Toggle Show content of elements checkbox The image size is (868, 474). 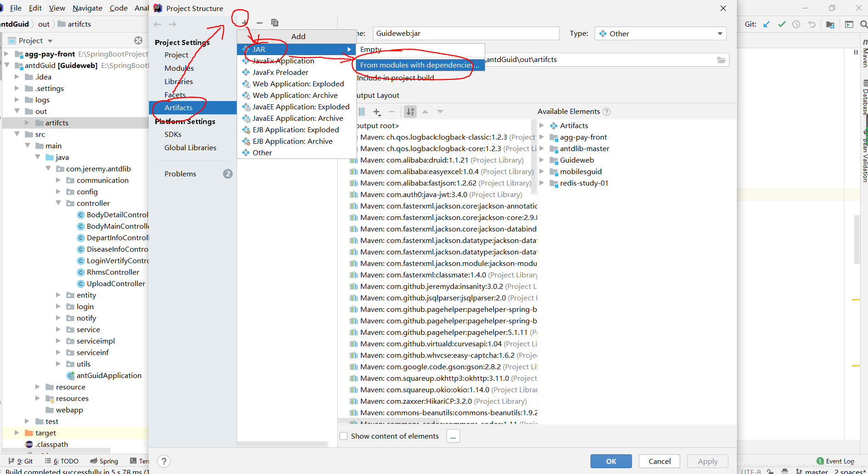[343, 436]
